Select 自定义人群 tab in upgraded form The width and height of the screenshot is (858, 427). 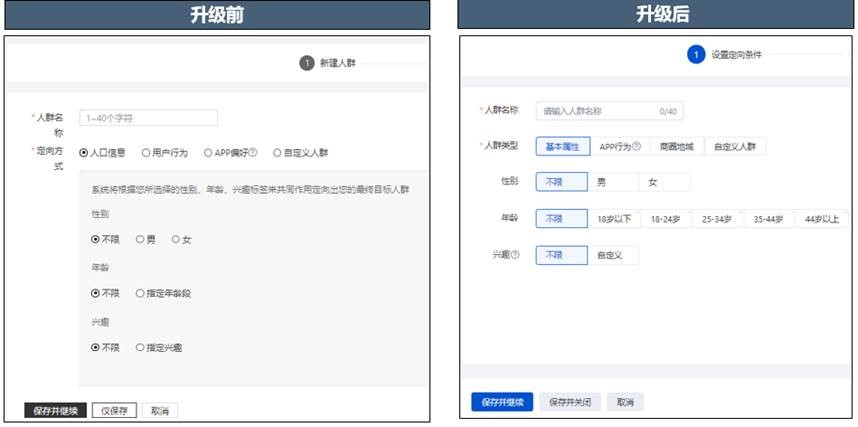735,147
